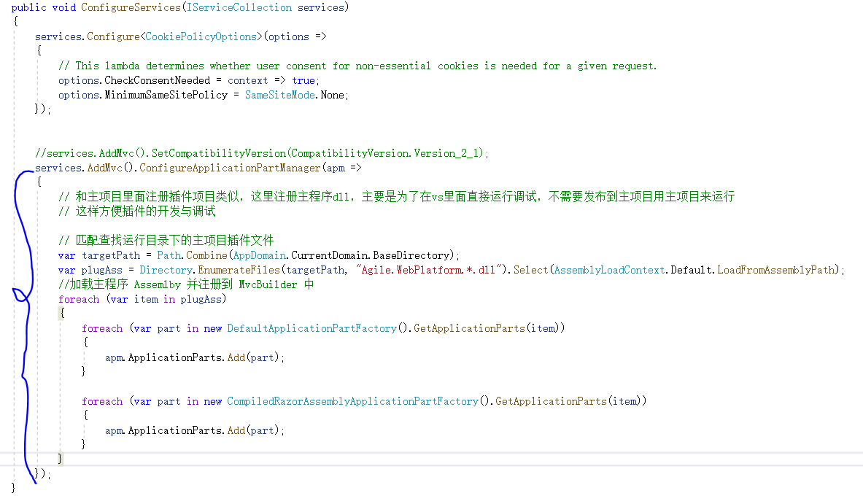Click the LoadFromAssemblyPath method reference

click(776, 270)
